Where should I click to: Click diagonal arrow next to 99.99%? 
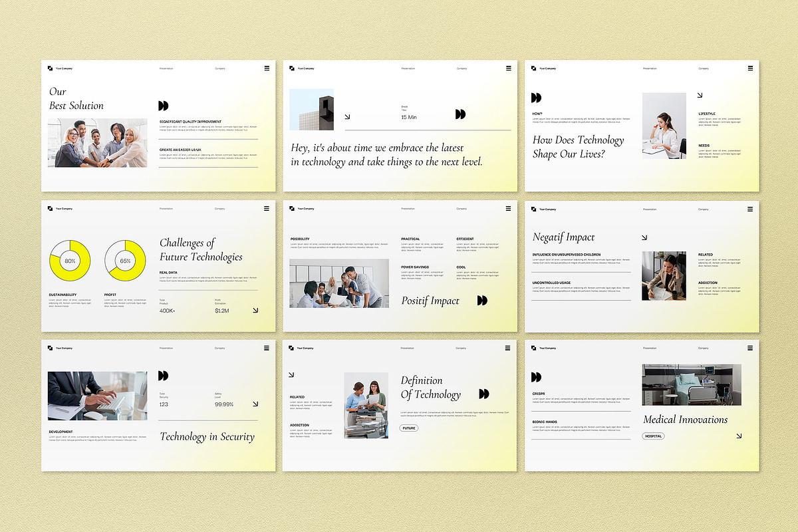coord(255,404)
